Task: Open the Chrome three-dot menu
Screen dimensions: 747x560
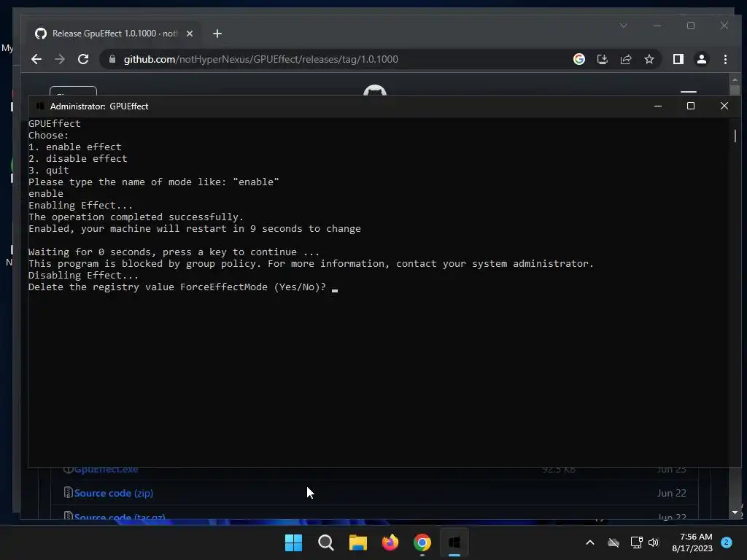Action: [725, 59]
